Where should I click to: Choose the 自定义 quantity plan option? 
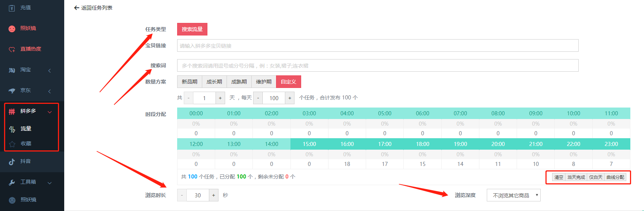pos(288,82)
